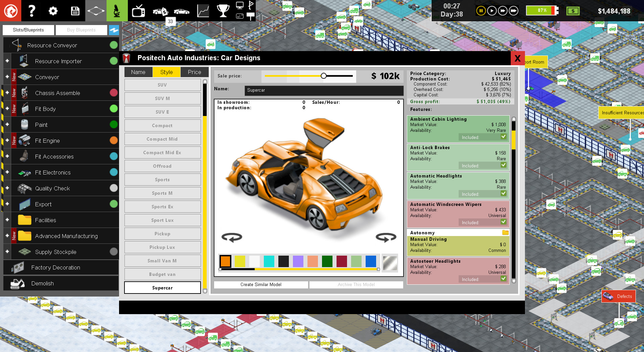Uncheck Included for Anti-Lock Brakes

(x=504, y=165)
